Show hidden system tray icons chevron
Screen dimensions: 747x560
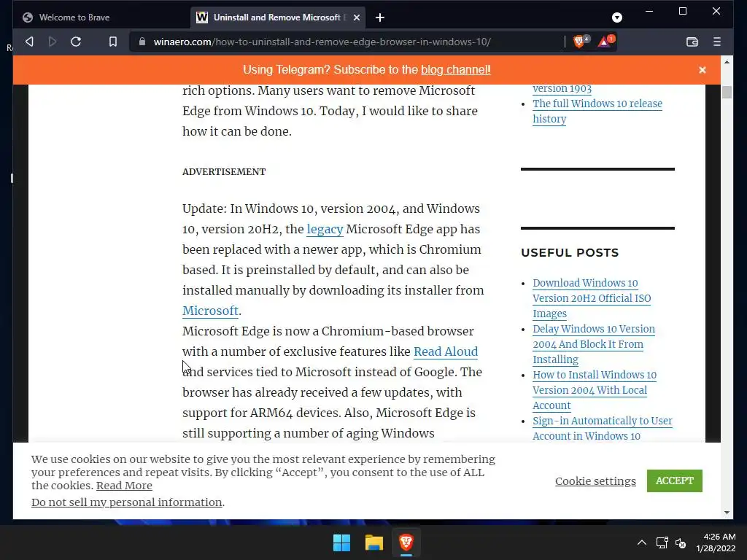pyautogui.click(x=642, y=542)
